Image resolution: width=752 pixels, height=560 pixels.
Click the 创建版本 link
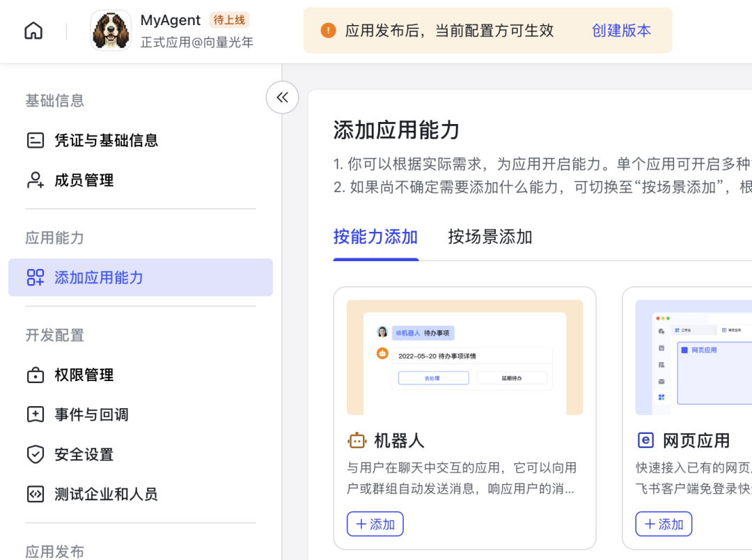click(620, 30)
